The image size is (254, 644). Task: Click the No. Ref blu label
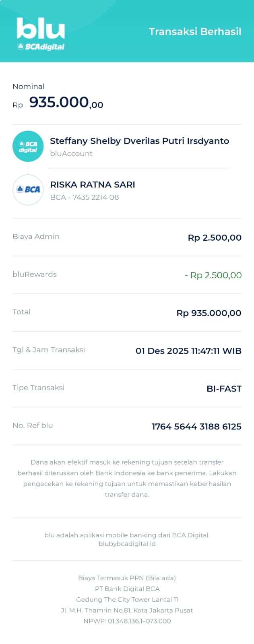(x=33, y=425)
